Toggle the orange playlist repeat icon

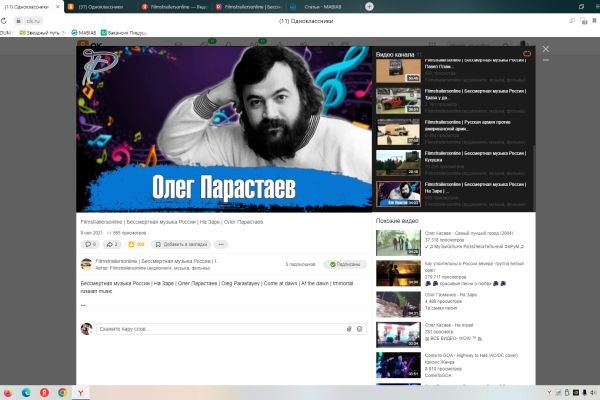(527, 54)
